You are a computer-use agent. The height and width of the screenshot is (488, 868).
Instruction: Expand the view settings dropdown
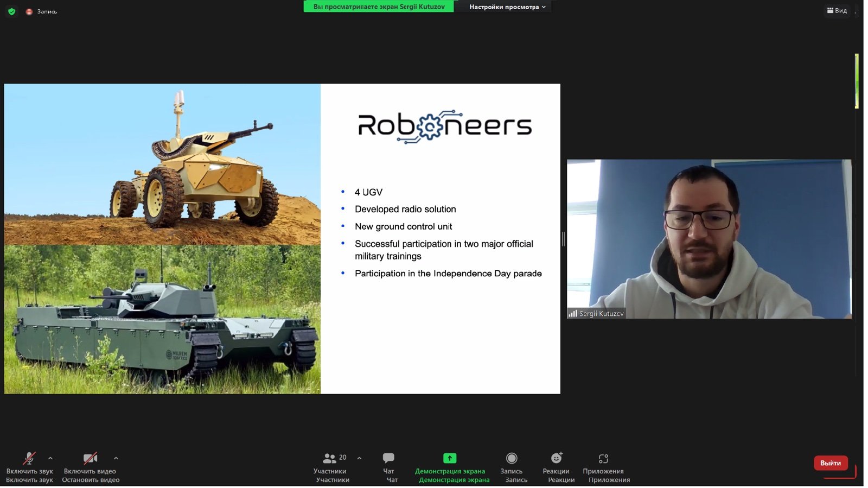point(507,7)
